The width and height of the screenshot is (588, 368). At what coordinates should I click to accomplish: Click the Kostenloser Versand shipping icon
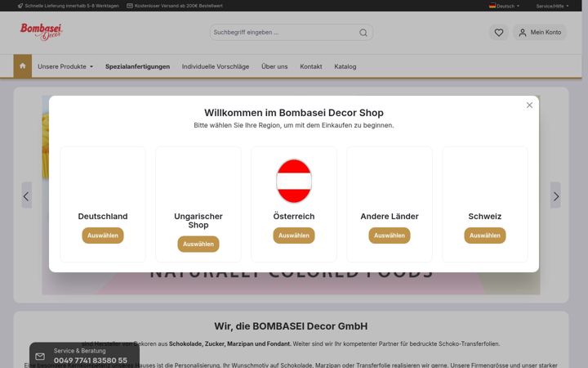pyautogui.click(x=130, y=6)
